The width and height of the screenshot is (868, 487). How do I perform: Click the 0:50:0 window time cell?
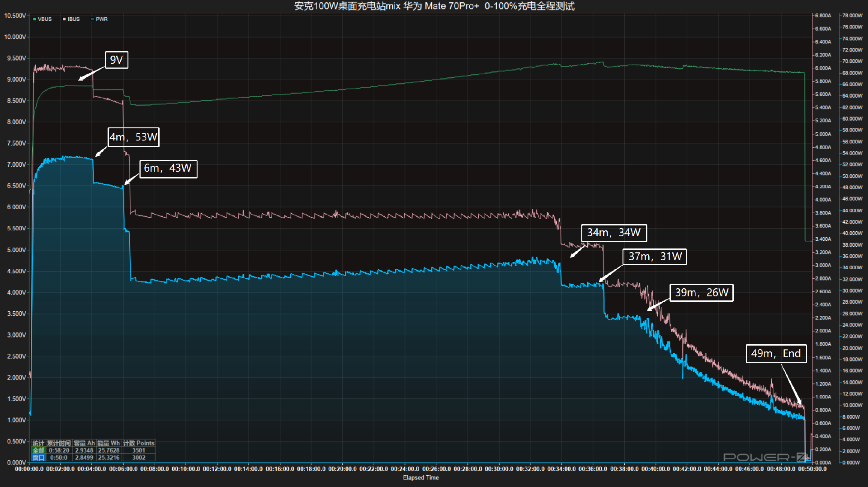[59, 458]
